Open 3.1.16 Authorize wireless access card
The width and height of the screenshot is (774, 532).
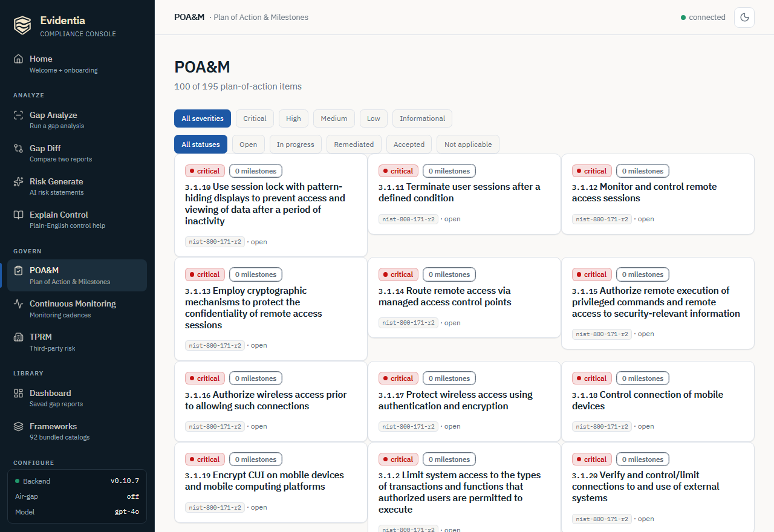[x=270, y=401]
